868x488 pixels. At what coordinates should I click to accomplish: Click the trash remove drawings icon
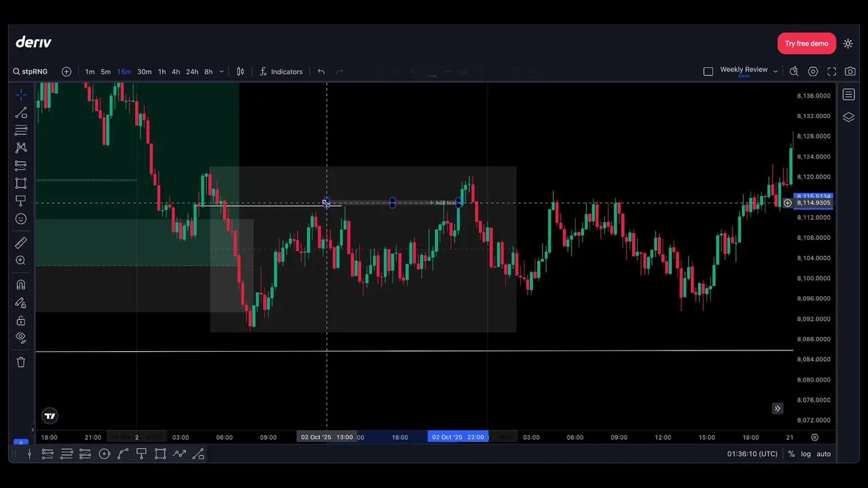tap(21, 362)
